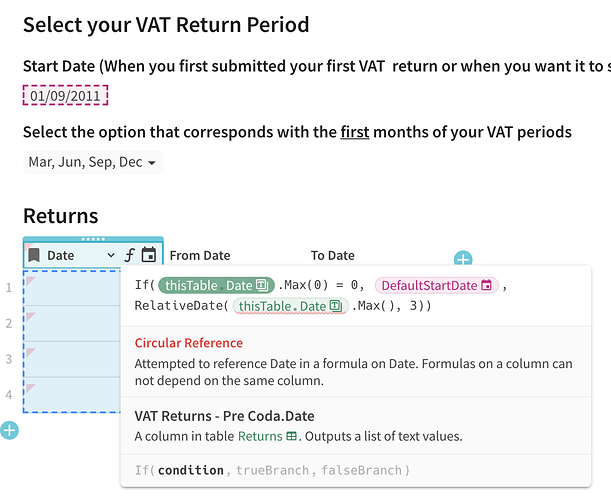Viewport: 611px width, 499px height.
Task: Add a new column with plus icon
Action: click(463, 260)
